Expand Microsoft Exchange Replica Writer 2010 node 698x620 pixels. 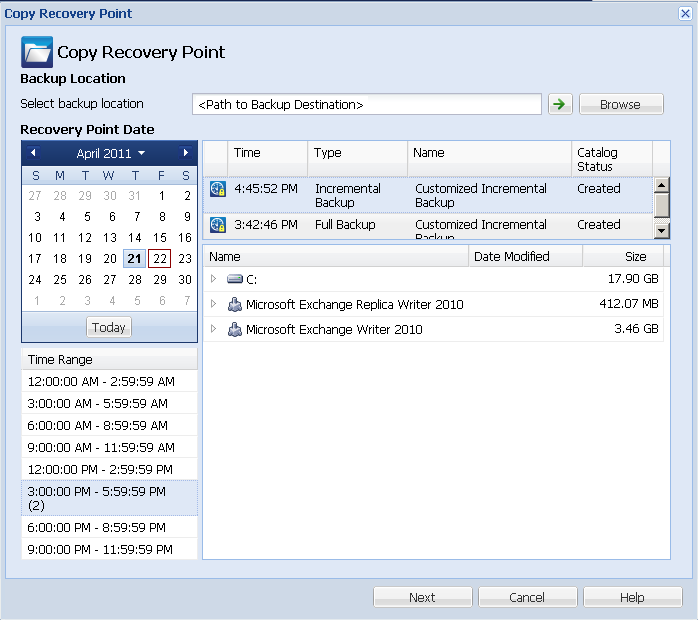[x=213, y=305]
